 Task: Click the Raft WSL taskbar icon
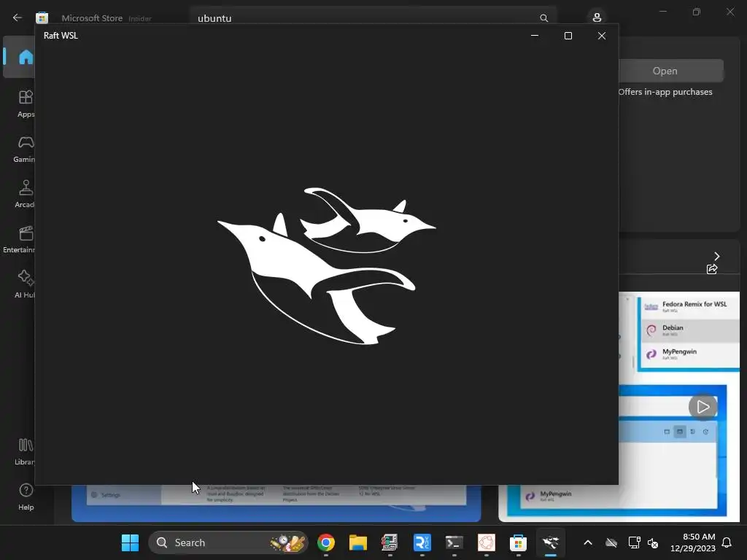(x=550, y=542)
